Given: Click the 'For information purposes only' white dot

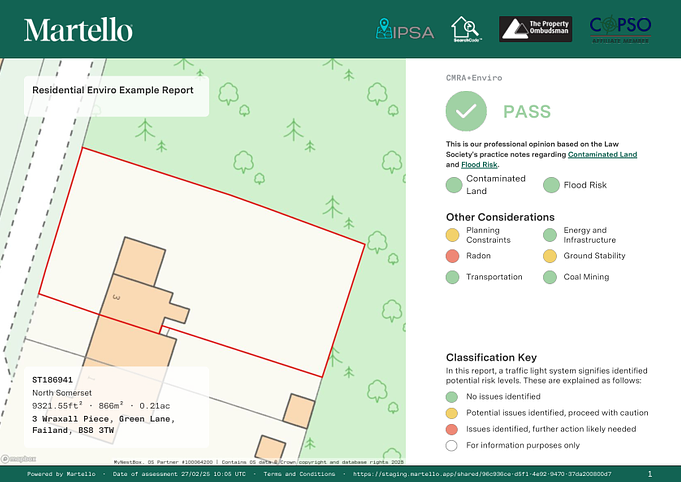Looking at the screenshot, I should coord(452,446).
